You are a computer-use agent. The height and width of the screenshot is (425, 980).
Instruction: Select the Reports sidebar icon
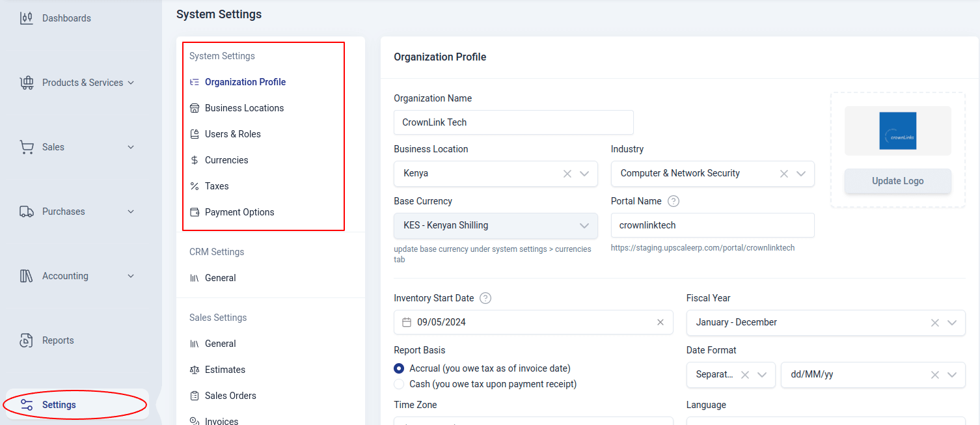pos(27,340)
